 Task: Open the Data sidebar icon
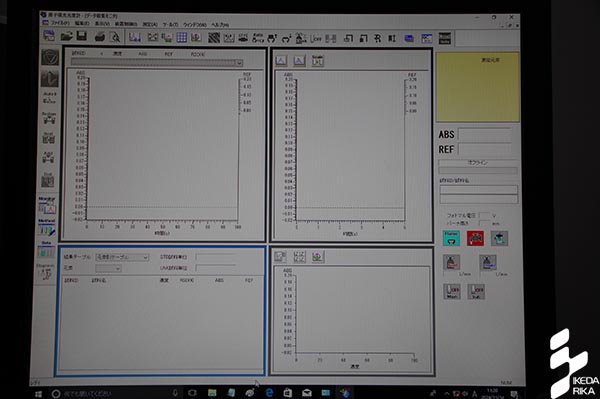tap(46, 249)
